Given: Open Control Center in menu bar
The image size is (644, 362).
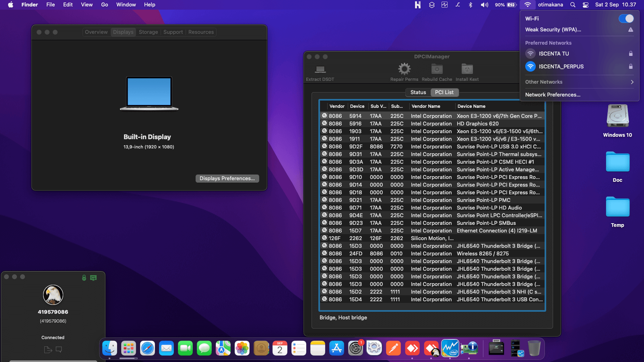Looking at the screenshot, I should [x=586, y=5].
